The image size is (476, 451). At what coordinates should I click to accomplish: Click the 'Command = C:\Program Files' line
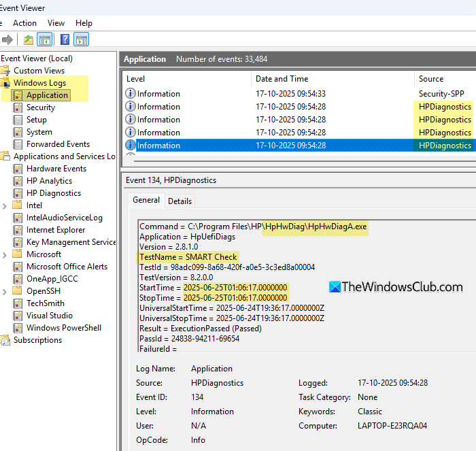(x=253, y=227)
